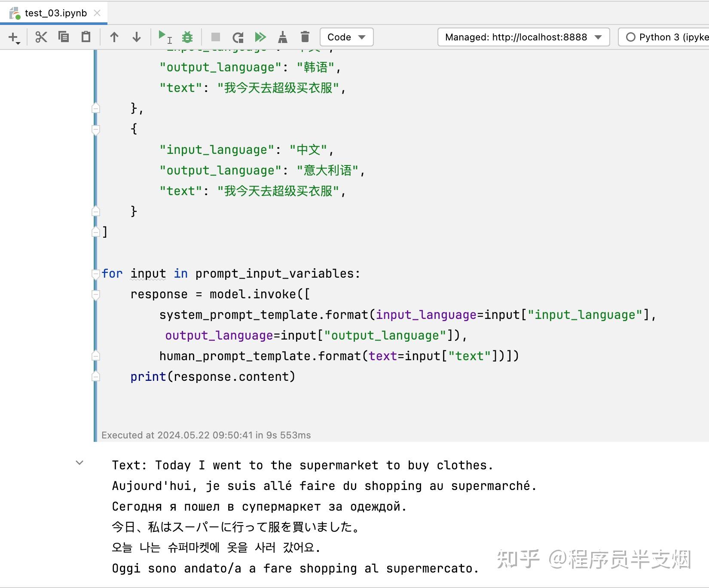Viewport: 709px width, 588px height.
Task: Open the Code cell type dropdown
Action: pyautogui.click(x=346, y=37)
